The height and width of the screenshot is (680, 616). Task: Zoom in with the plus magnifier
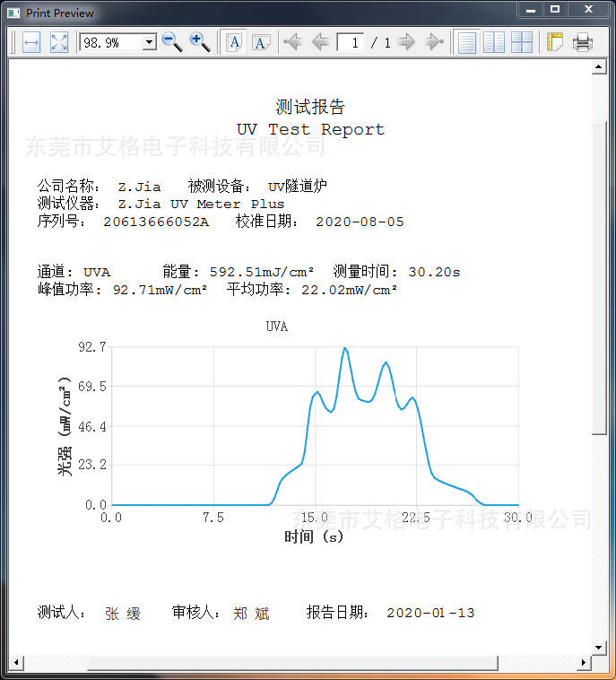pos(200,42)
